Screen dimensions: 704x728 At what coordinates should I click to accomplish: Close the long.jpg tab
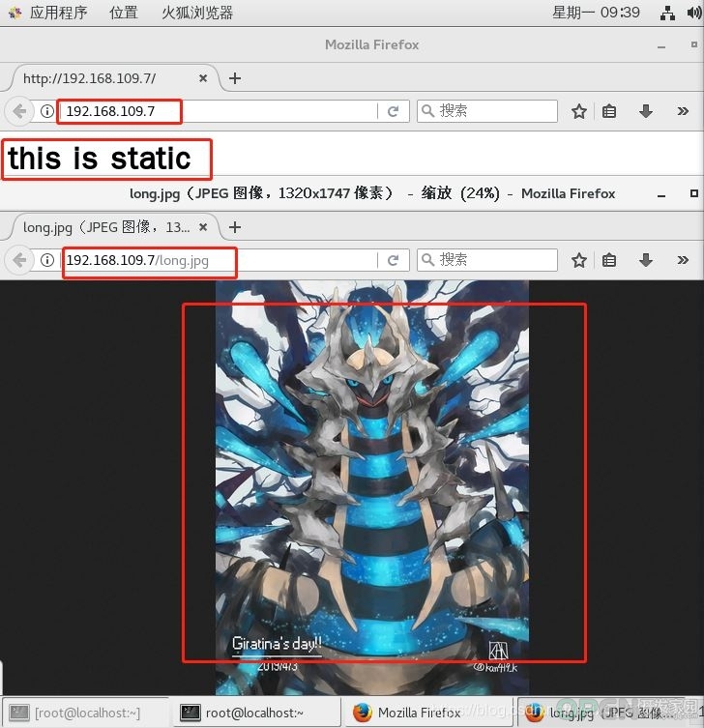(203, 227)
